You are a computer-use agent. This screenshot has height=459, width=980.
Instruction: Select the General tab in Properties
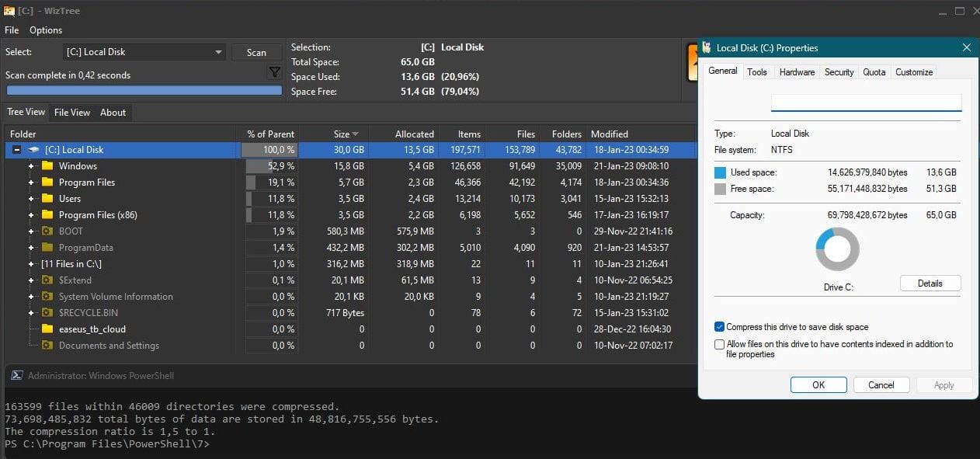pyautogui.click(x=723, y=71)
